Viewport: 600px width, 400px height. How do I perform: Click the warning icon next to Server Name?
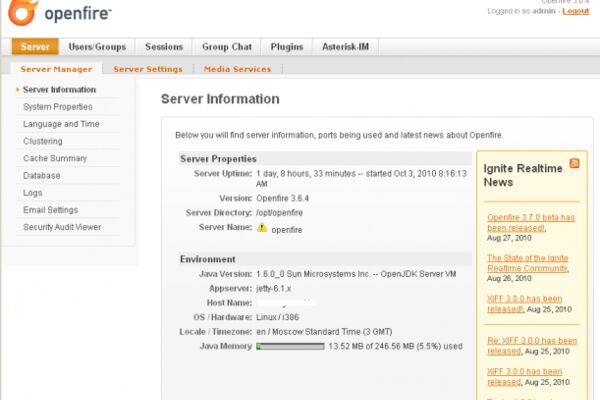tap(262, 228)
